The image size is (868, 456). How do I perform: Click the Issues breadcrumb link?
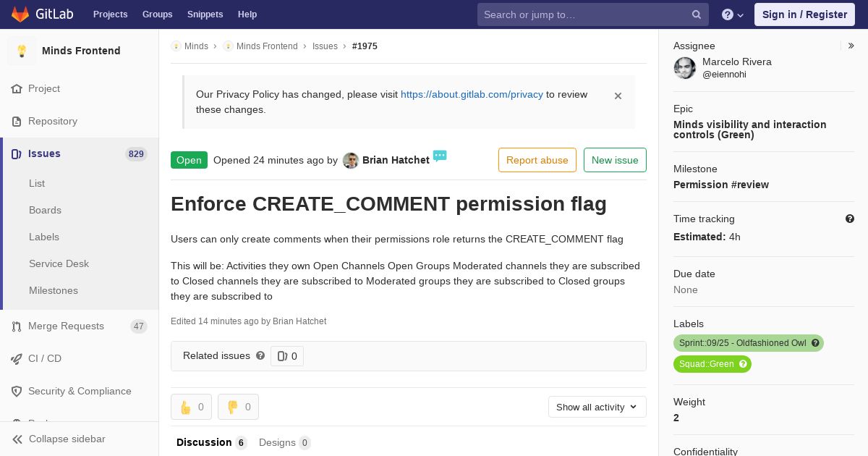(x=325, y=46)
